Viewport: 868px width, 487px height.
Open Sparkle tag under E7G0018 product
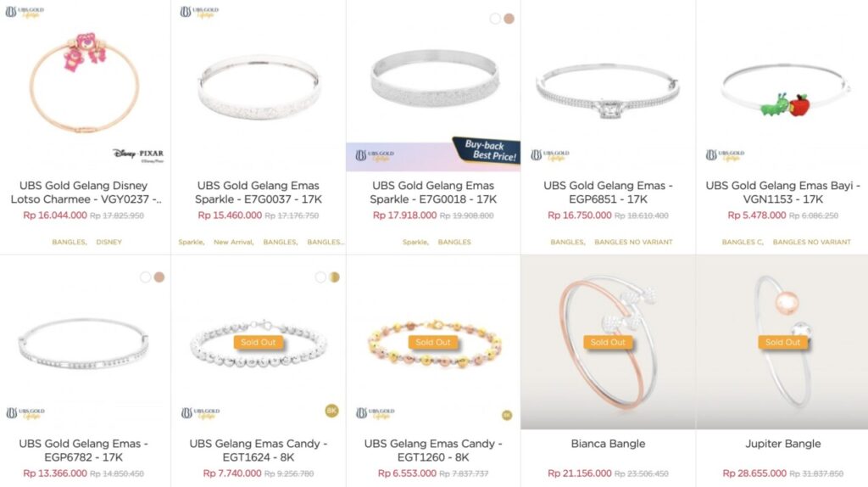[415, 242]
